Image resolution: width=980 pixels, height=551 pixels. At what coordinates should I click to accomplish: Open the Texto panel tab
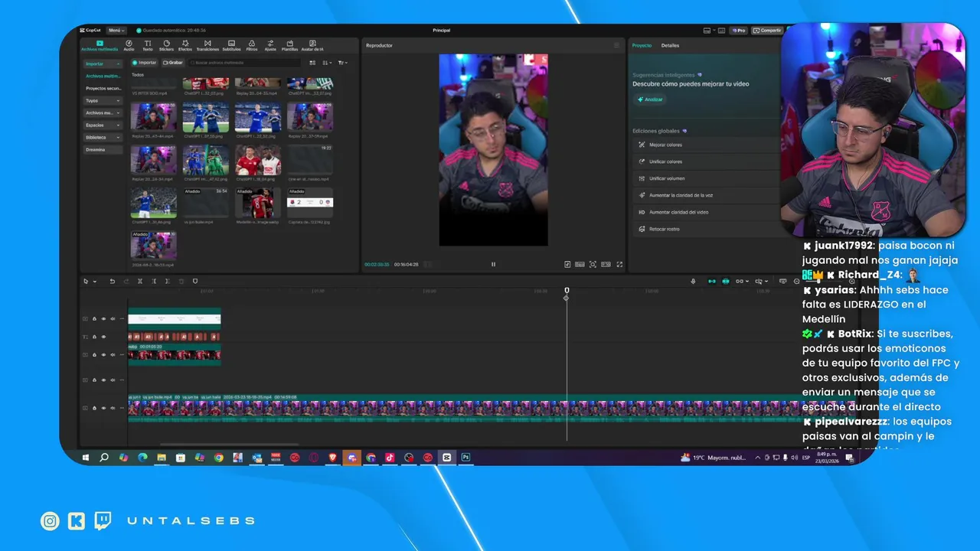click(x=148, y=45)
